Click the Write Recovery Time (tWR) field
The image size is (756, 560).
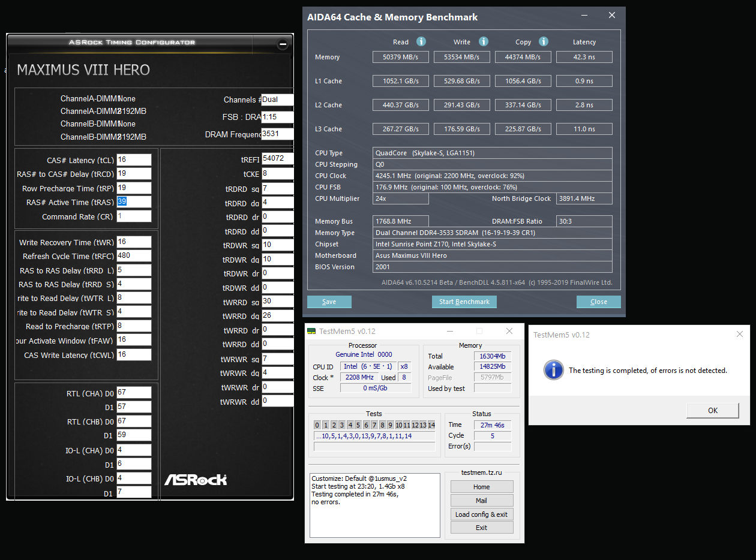[x=134, y=242]
